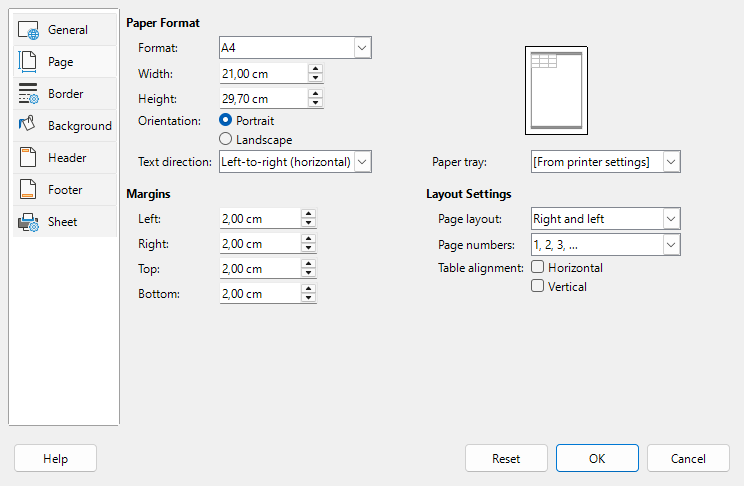Decrease the Top margin
This screenshot has height=486, width=744.
pyautogui.click(x=308, y=273)
